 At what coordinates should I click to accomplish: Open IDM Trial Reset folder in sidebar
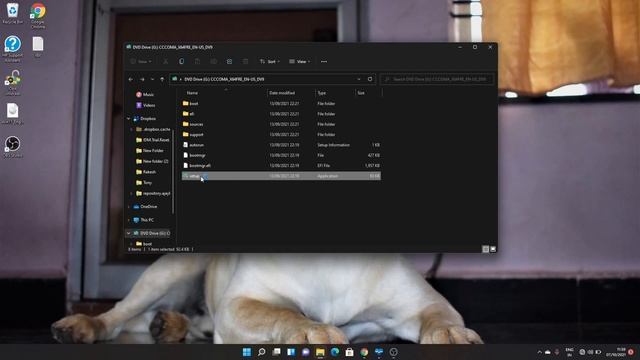point(153,140)
